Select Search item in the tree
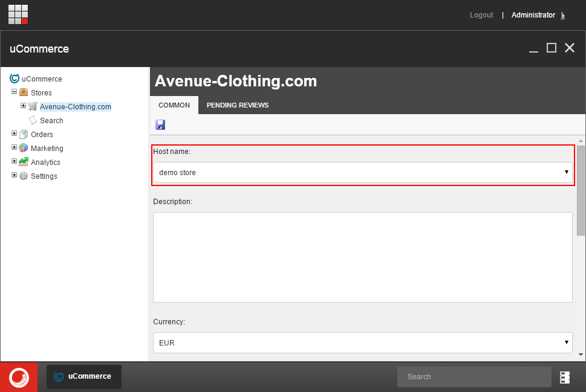Screen dimensions: 586x392 51,121
